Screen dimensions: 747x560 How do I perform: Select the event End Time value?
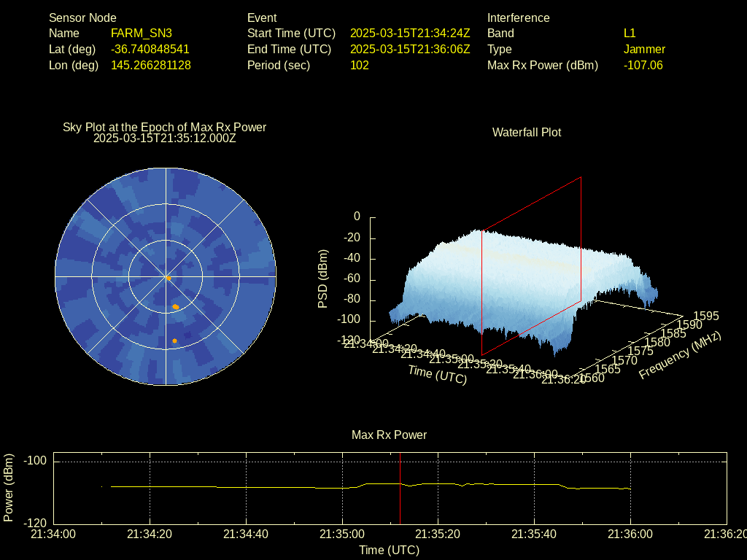410,49
